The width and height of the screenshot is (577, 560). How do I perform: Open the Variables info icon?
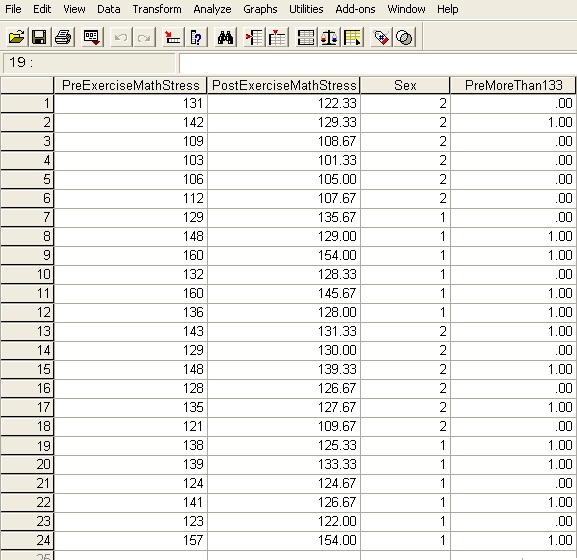197,37
